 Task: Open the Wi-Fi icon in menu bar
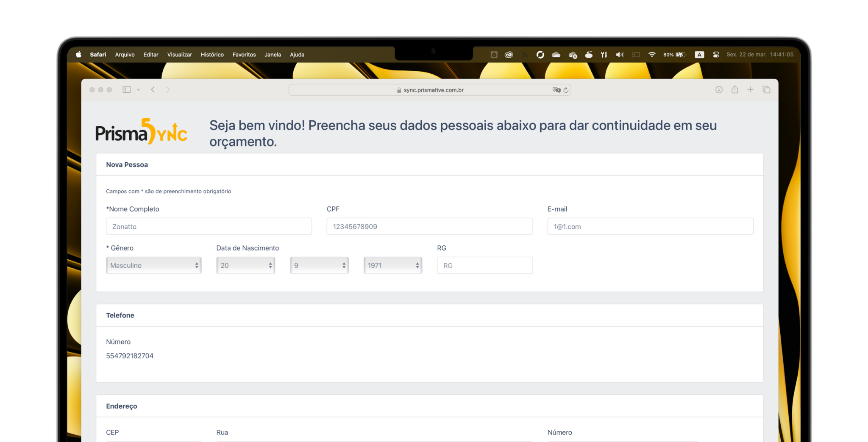tap(652, 54)
